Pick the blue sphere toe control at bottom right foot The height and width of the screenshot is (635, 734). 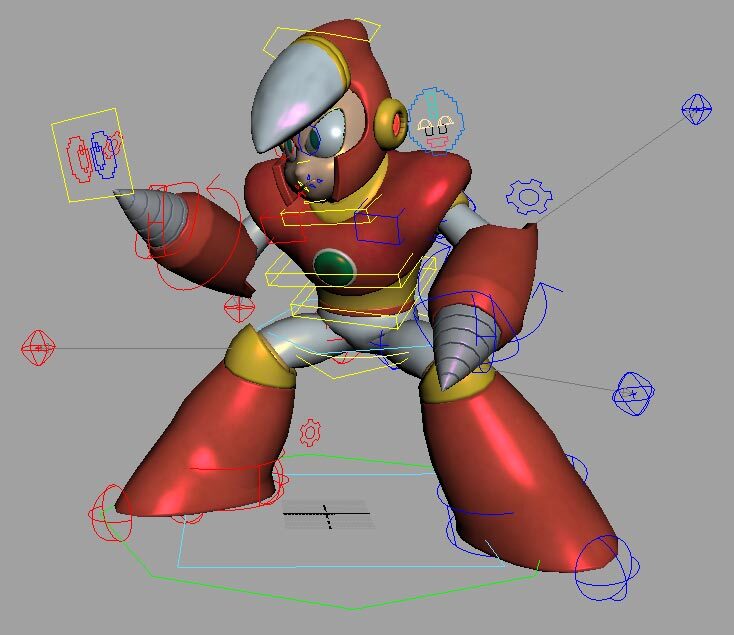[607, 568]
